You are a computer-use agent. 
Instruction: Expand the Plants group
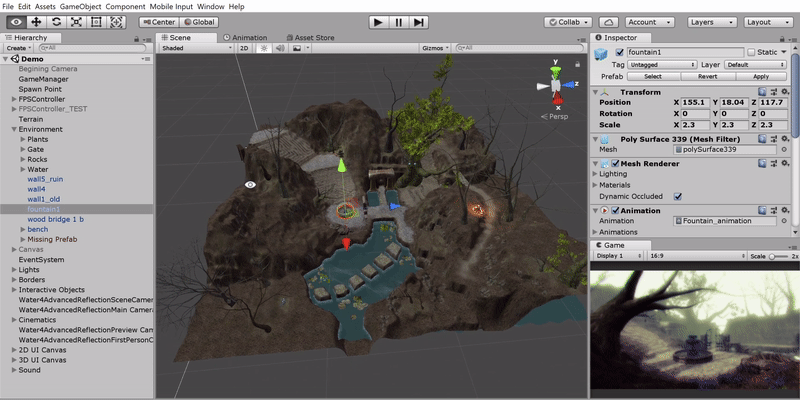(x=22, y=139)
